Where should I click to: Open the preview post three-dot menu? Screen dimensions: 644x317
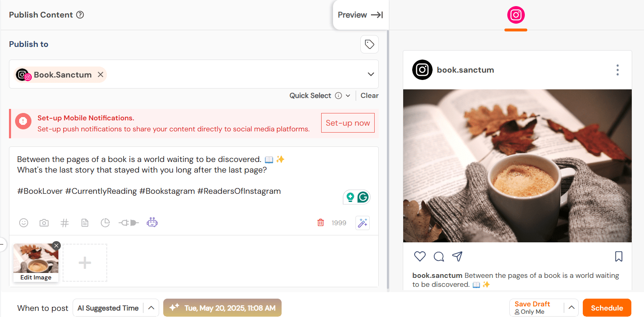pos(617,70)
